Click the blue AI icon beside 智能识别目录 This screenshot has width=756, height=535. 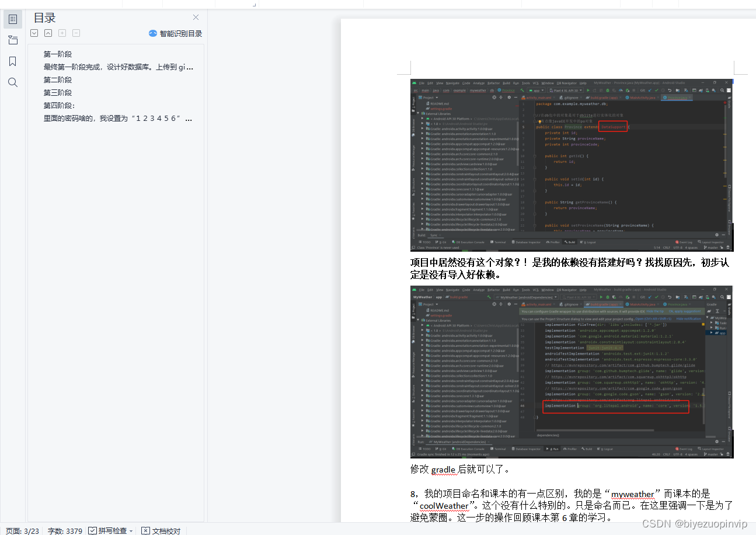(x=152, y=33)
